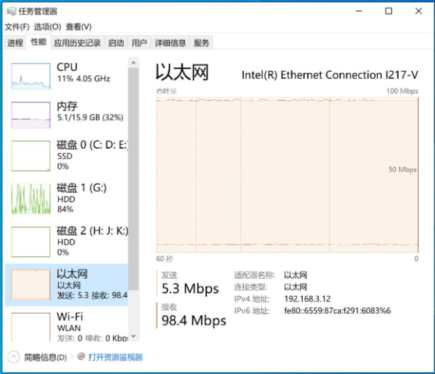Click the 适配器名称 value 以太网
This screenshot has width=435, height=374.
click(295, 275)
